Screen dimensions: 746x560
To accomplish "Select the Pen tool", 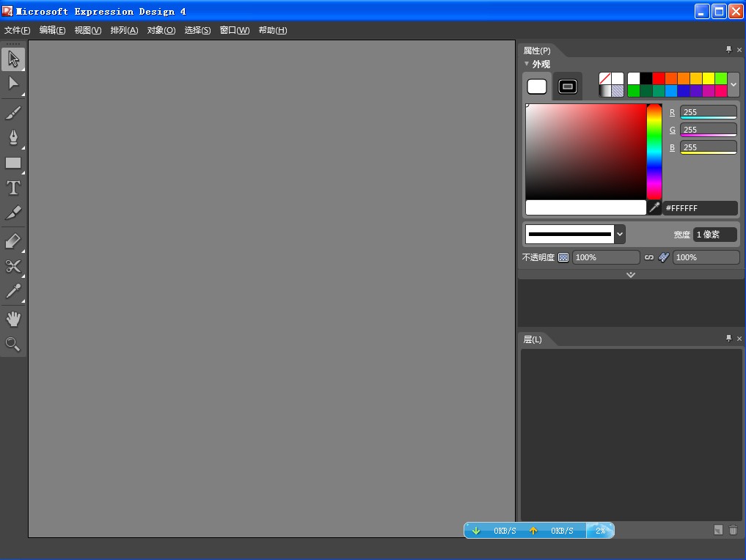I will point(13,137).
